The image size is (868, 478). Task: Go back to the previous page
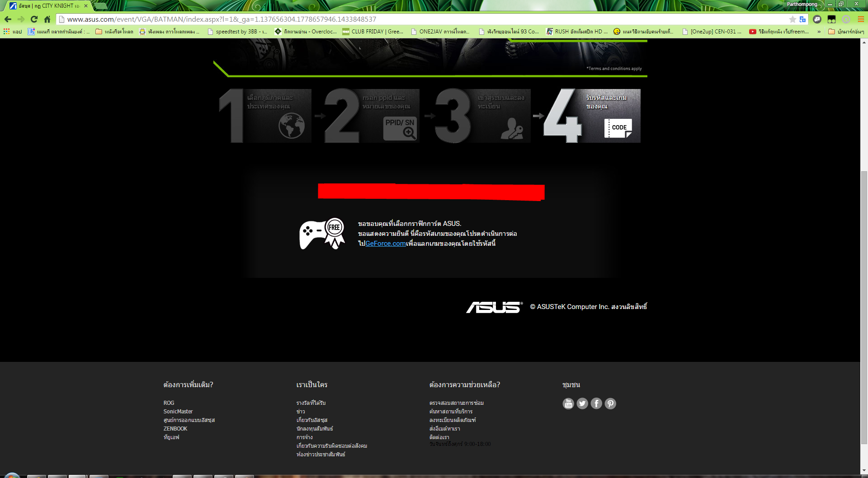coord(8,19)
